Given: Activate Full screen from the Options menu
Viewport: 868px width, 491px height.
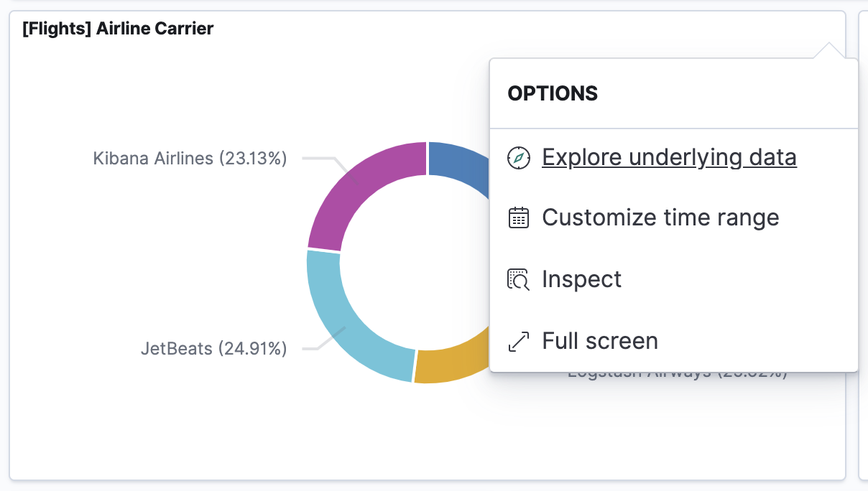Looking at the screenshot, I should click(x=600, y=340).
